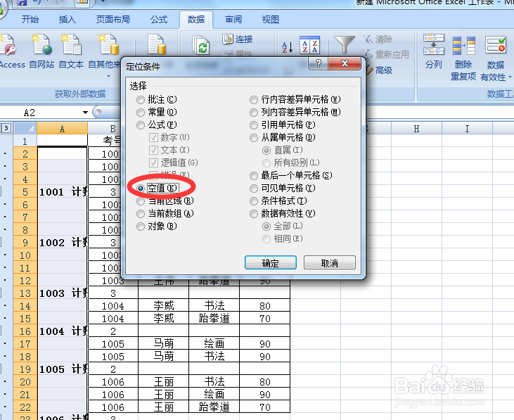Refresh all data icon

pyautogui.click(x=200, y=45)
